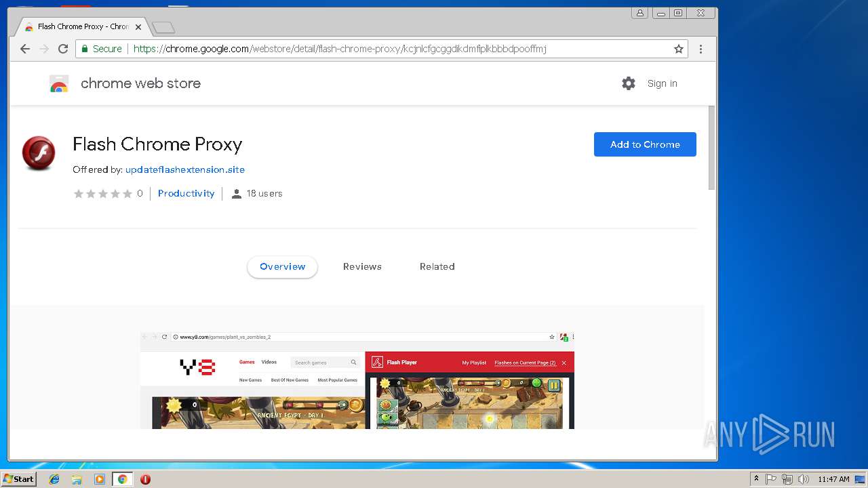Open the updateflashextension.site publisher link

pos(185,169)
